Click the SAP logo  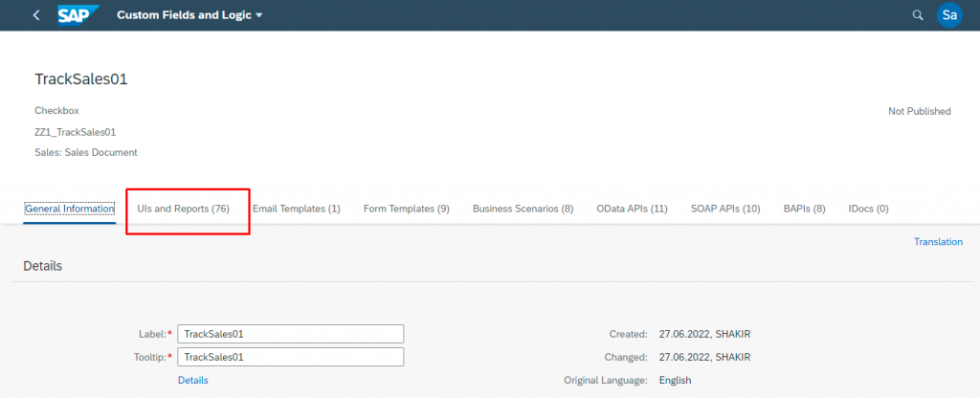(x=78, y=15)
